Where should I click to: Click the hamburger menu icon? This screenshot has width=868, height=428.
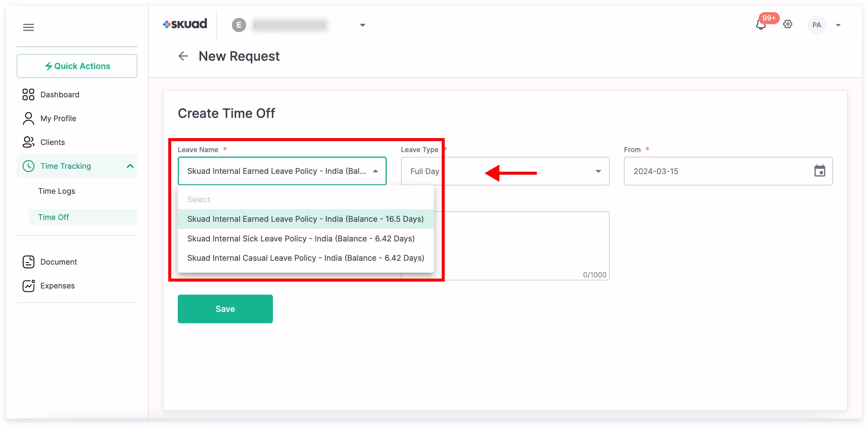click(x=28, y=27)
